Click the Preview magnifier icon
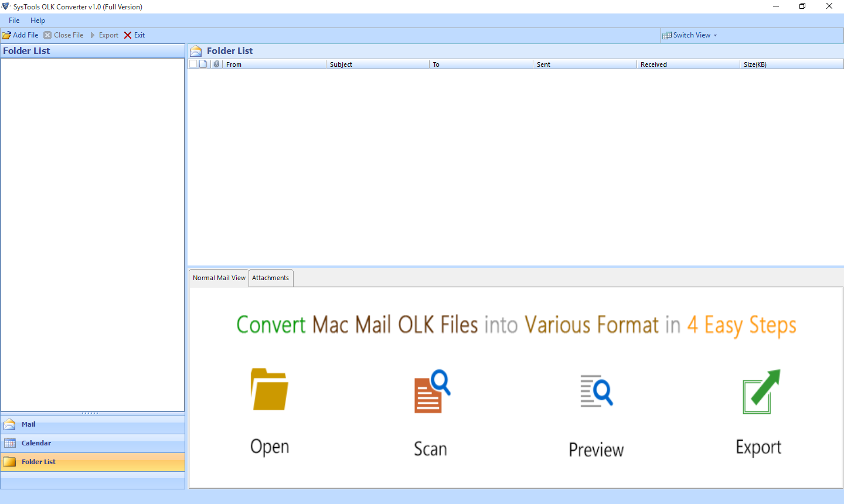The height and width of the screenshot is (504, 844). pos(597,391)
